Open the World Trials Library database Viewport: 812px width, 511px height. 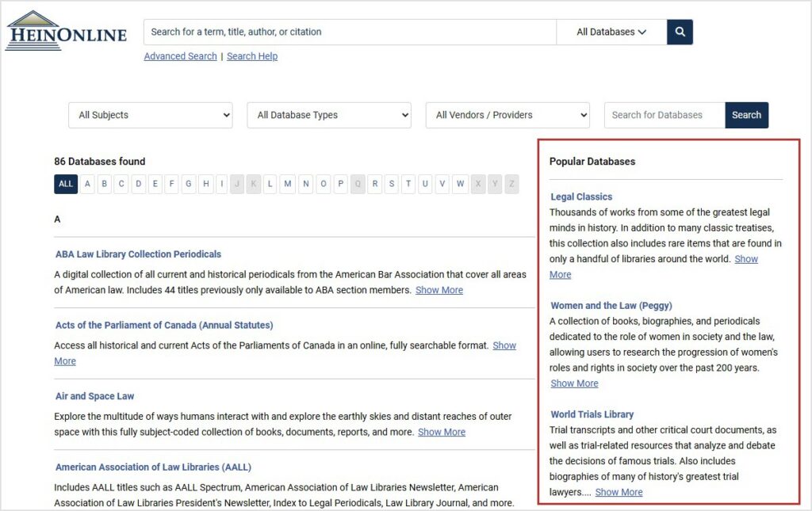(591, 414)
